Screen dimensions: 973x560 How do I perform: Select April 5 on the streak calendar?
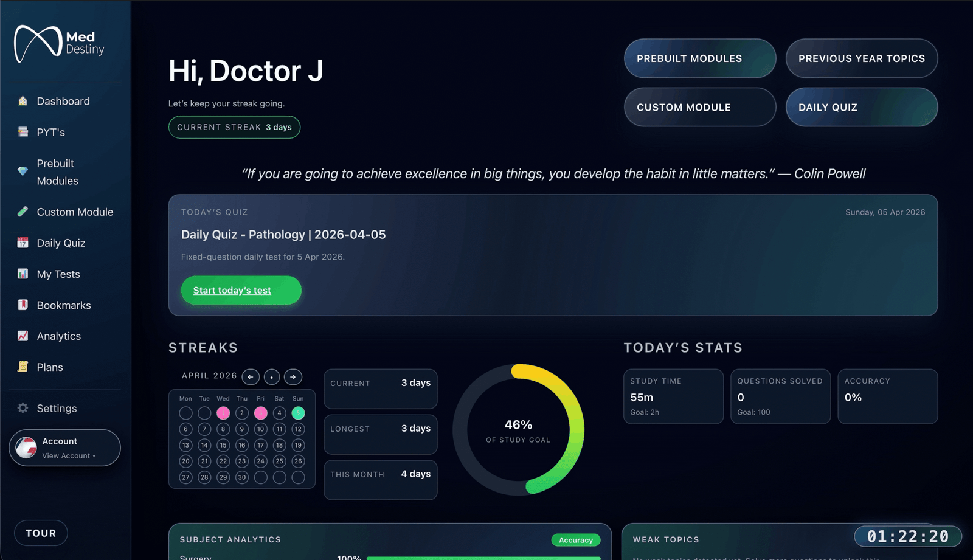click(x=298, y=413)
